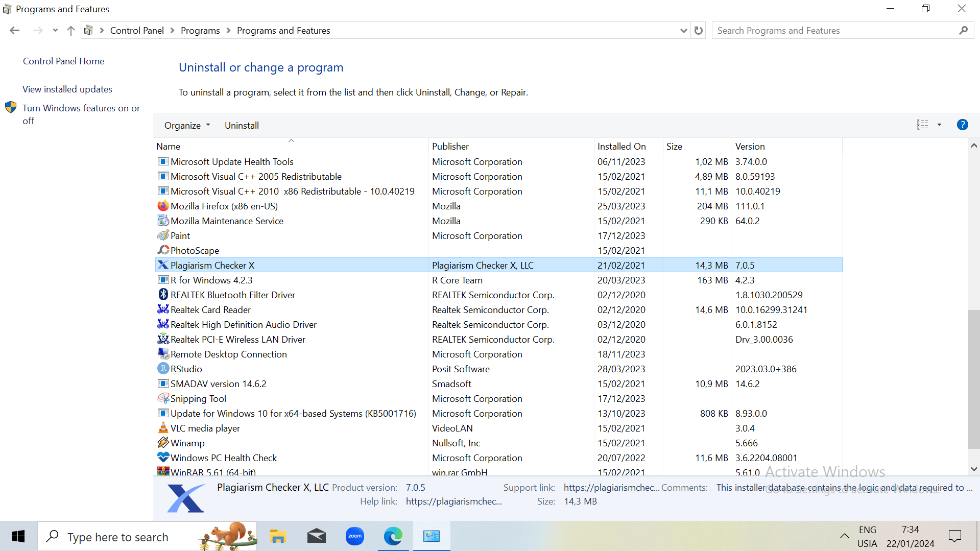The height and width of the screenshot is (551, 980).
Task: Click the Windows PC Health Check icon
Action: [x=163, y=458]
